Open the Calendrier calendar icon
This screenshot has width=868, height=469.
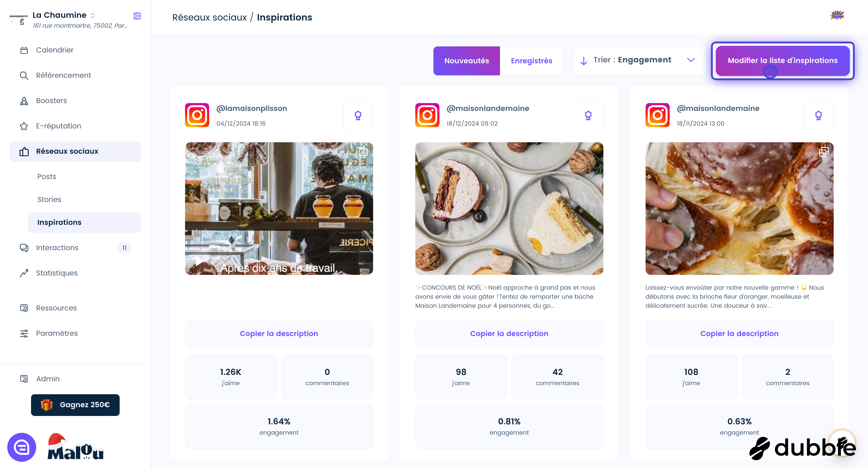tap(24, 50)
